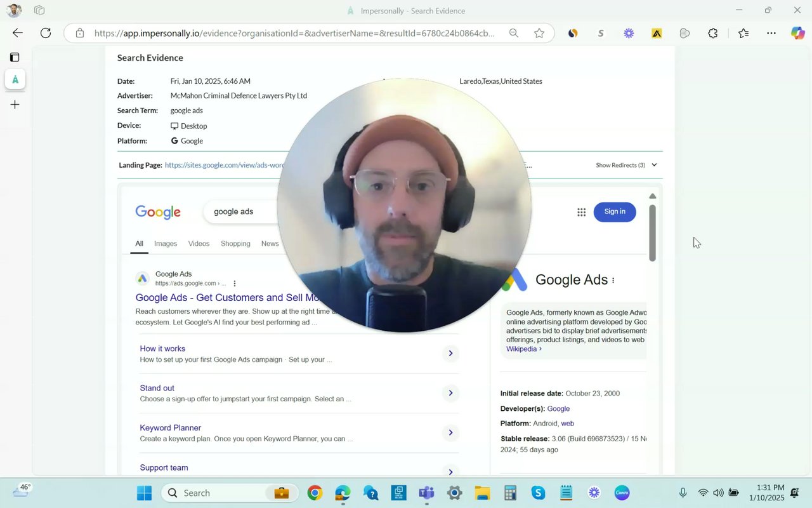Switch to the Shopping tab

[x=235, y=244]
